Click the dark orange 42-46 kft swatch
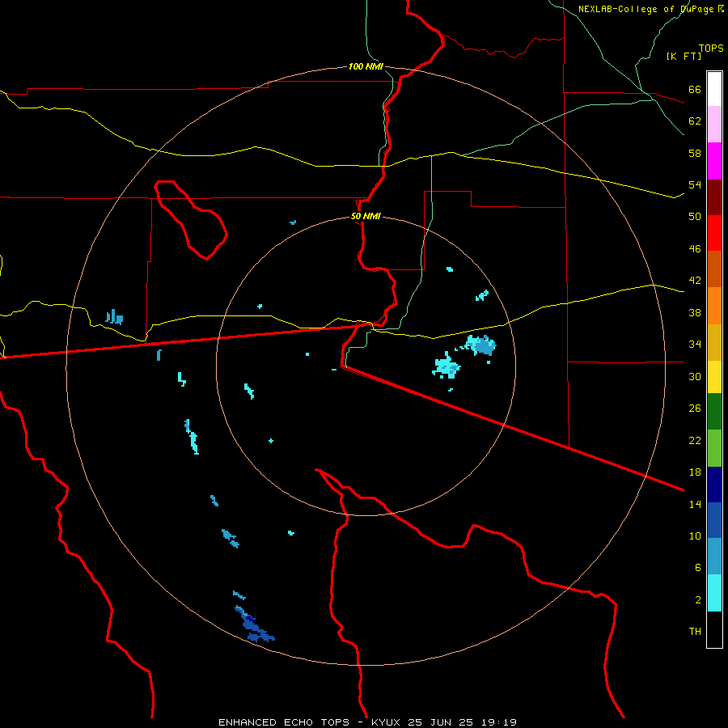This screenshot has width=728, height=728. 714,269
